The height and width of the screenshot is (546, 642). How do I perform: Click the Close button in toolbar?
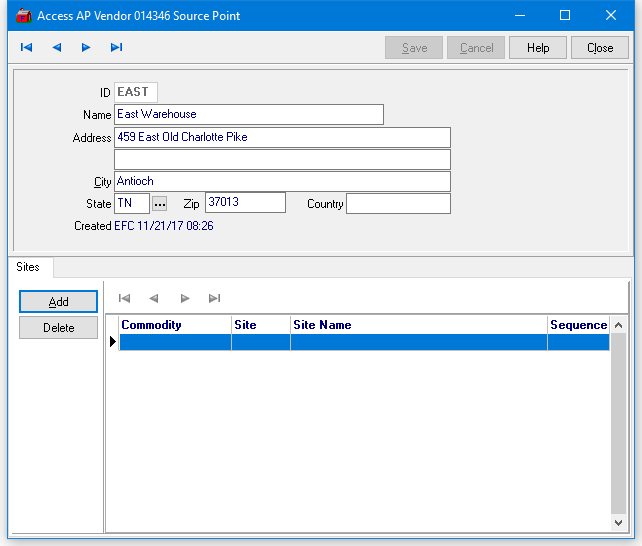click(x=600, y=48)
